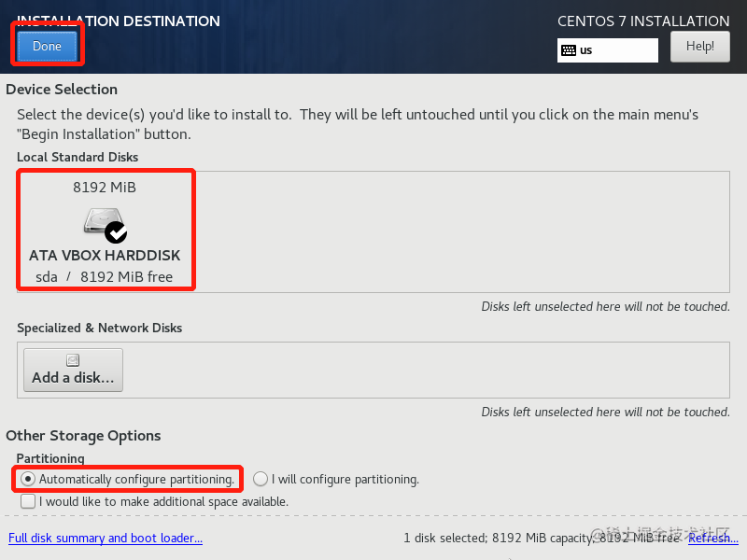747x560 pixels.
Task: Select the us keyboard layout field
Action: (608, 50)
